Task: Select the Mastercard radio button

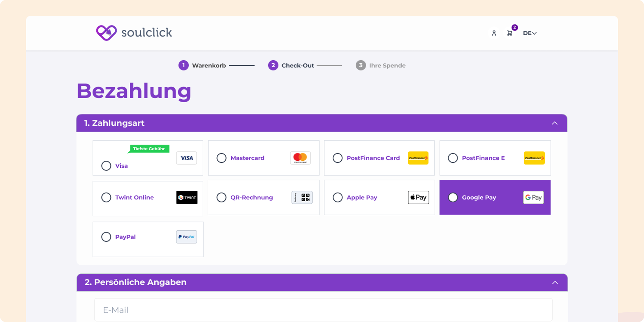Action: click(x=221, y=158)
